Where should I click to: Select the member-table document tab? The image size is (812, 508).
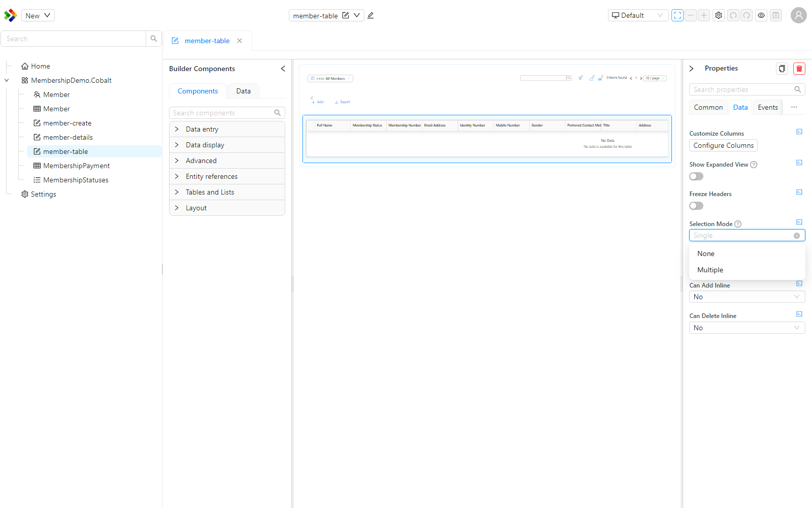click(x=207, y=41)
